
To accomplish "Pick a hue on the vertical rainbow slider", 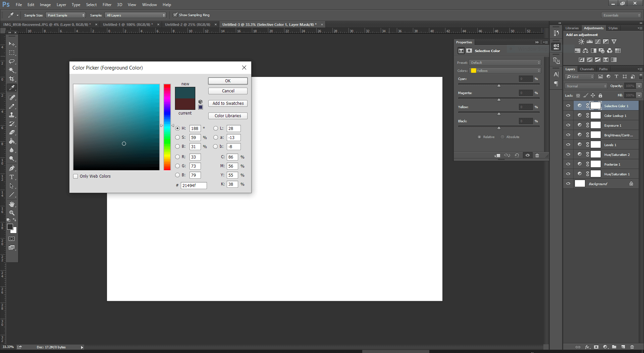I will [x=167, y=128].
